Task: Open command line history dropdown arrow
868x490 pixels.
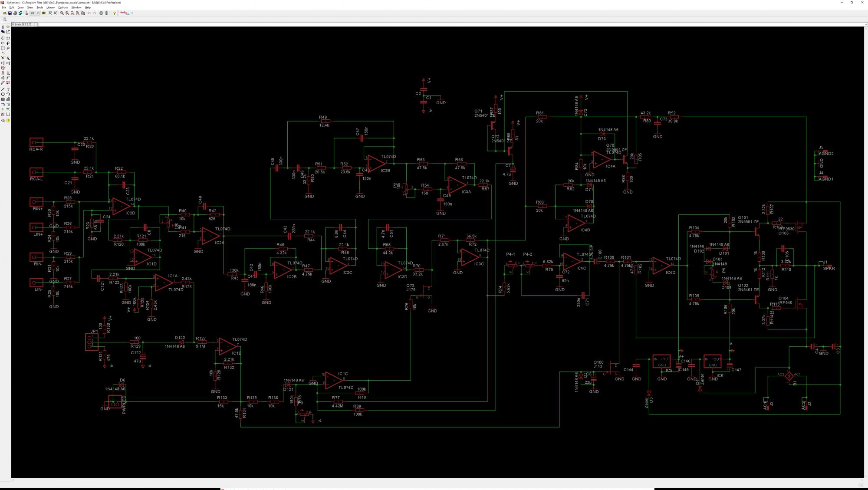Action: 865,24
